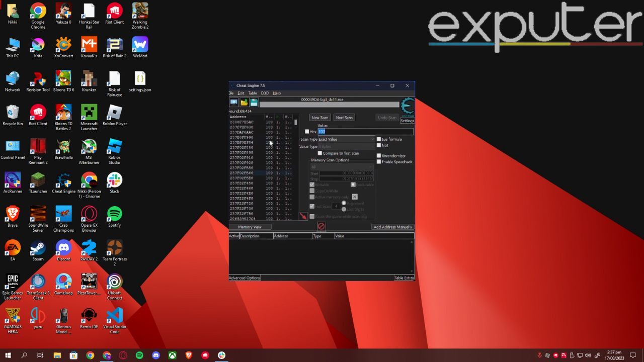Screen dimensions: 644x362
Task: Toggle the Not checkbox
Action: (379, 145)
